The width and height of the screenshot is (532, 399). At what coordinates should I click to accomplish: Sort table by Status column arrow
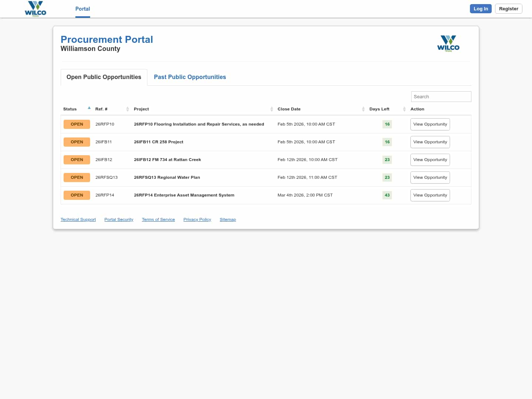pos(89,108)
